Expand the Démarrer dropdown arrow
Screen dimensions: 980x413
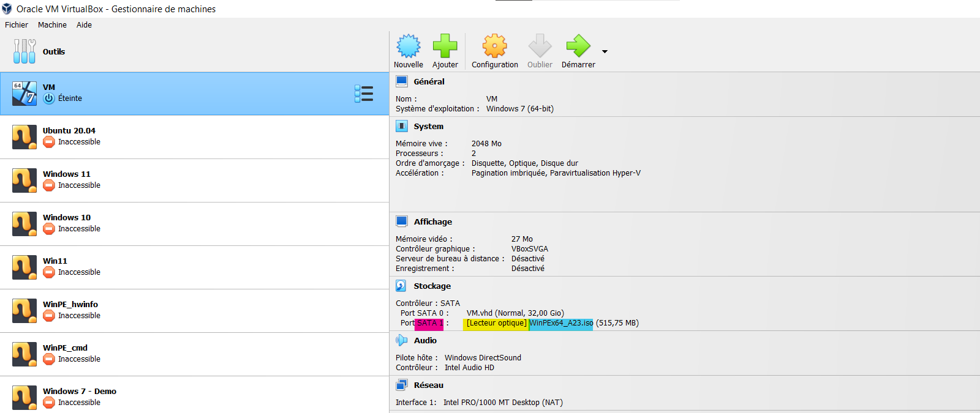click(605, 52)
